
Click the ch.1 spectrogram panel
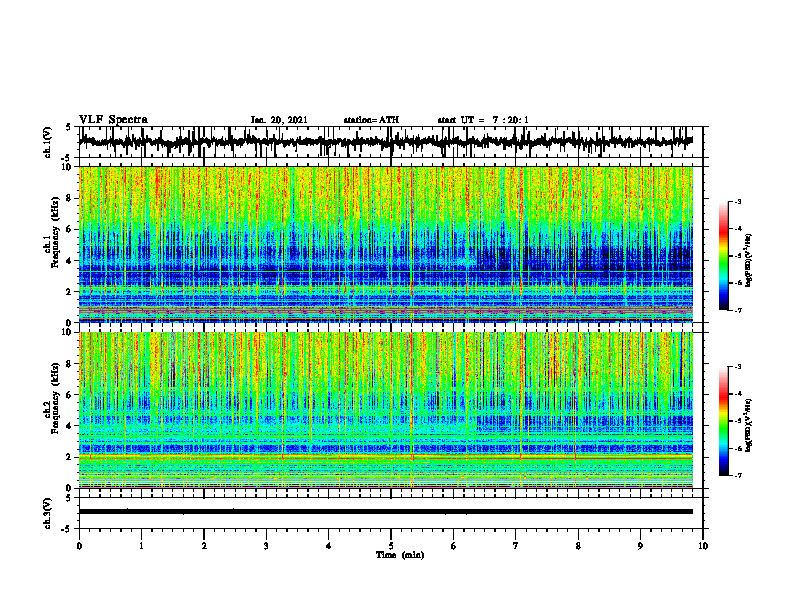pos(386,244)
